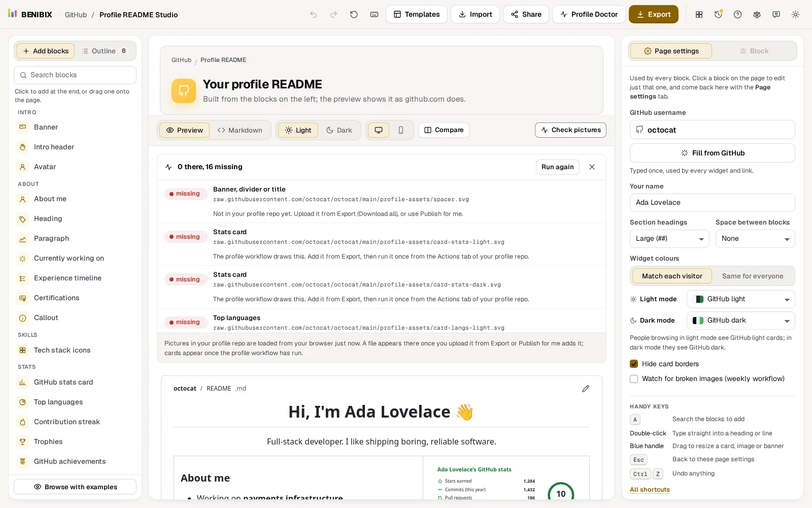812x508 pixels.
Task: Switch preview theme to Light
Action: tap(298, 130)
